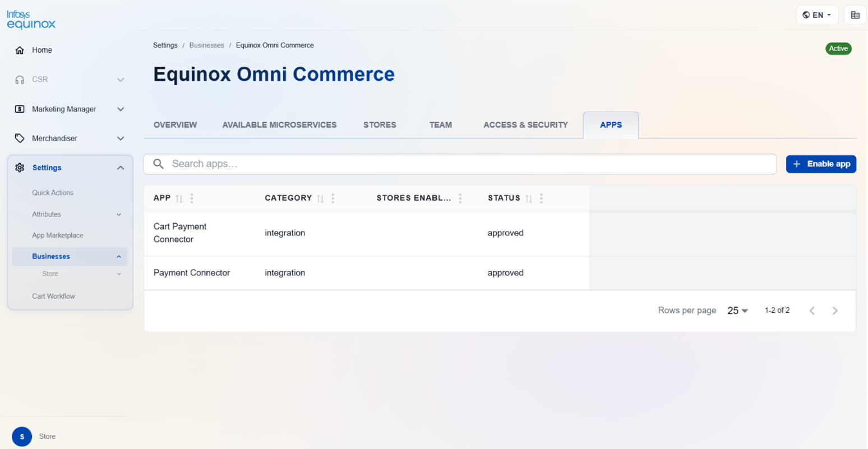Click Cart Payment Connector's approved status
The height and width of the screenshot is (449, 868).
click(x=505, y=233)
